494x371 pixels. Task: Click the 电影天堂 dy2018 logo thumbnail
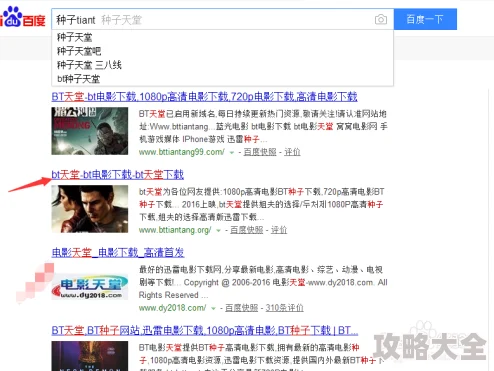[90, 285]
